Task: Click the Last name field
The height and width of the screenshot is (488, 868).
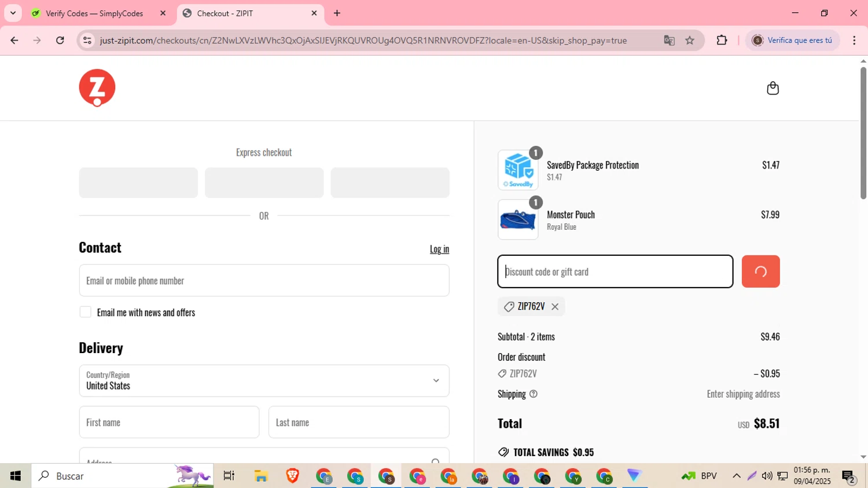Action: tap(359, 423)
